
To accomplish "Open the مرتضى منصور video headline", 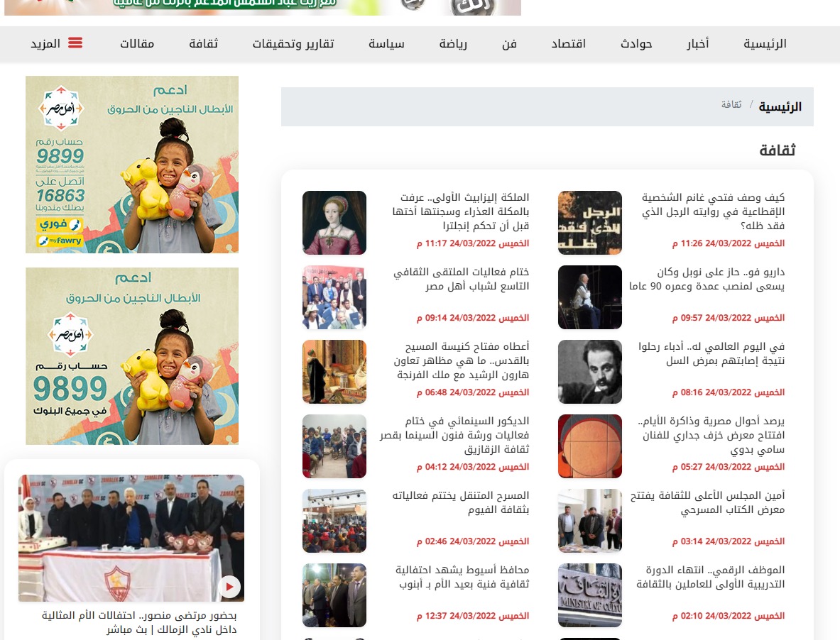I will [x=138, y=622].
